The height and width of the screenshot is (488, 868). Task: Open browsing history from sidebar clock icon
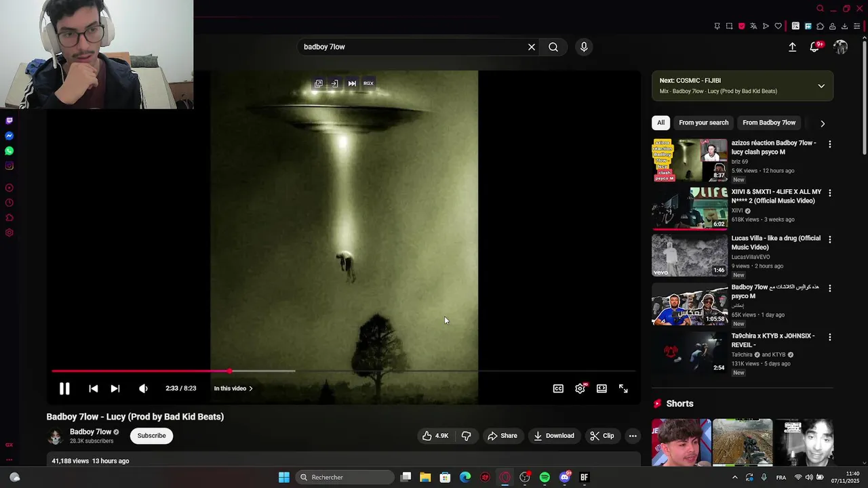(x=9, y=203)
